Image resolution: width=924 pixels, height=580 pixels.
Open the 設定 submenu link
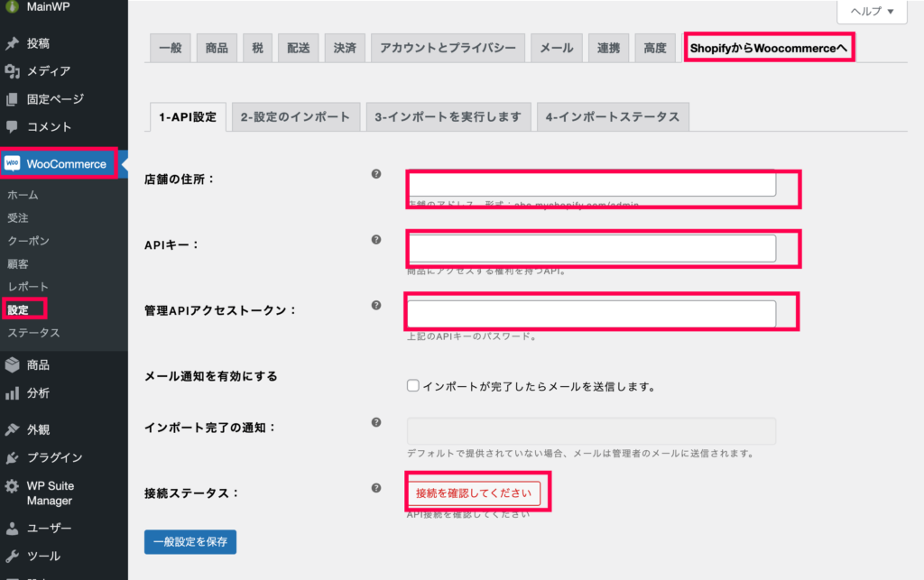pyautogui.click(x=18, y=309)
